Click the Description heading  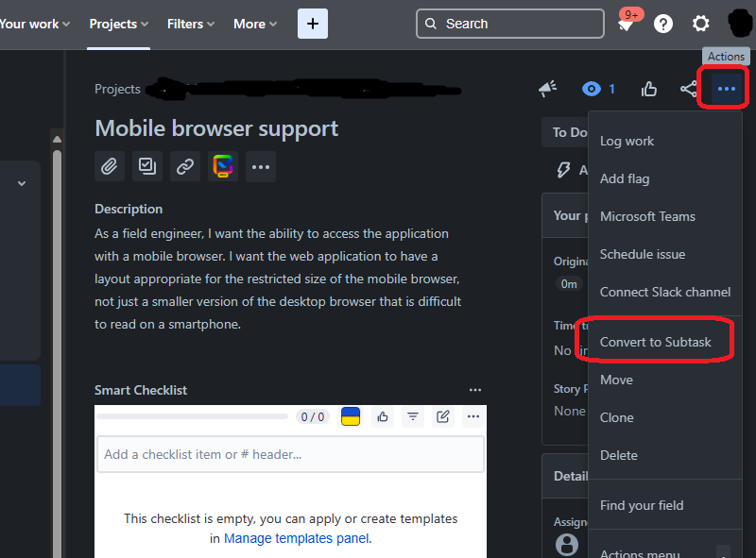129,209
